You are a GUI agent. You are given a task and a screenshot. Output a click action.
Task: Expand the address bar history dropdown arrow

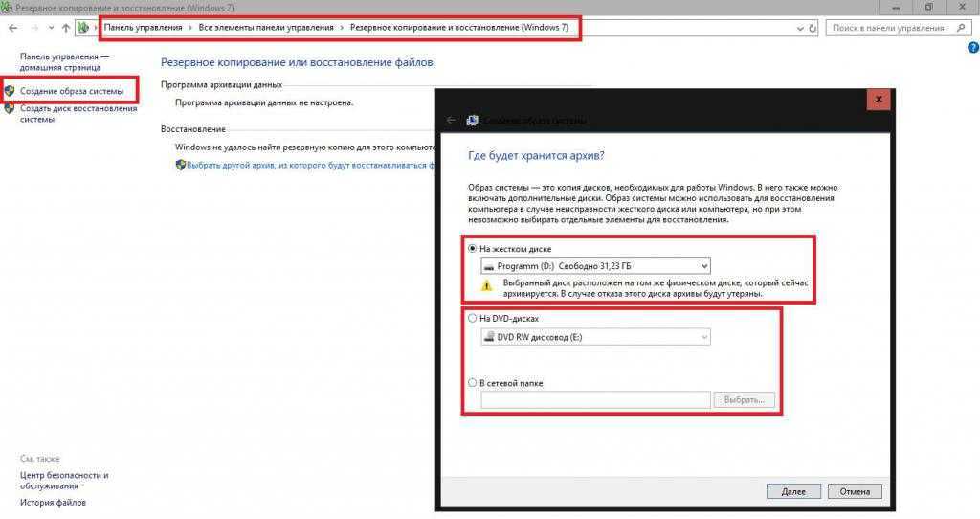[800, 29]
